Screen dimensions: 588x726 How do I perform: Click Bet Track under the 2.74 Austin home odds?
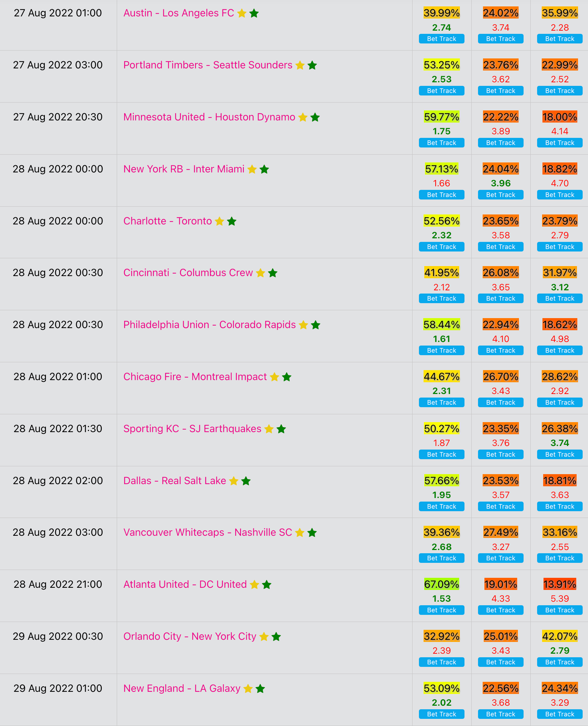(442, 39)
